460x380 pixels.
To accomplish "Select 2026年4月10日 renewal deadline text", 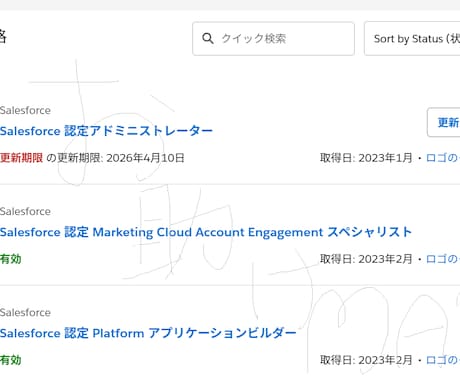I will coord(145,158).
